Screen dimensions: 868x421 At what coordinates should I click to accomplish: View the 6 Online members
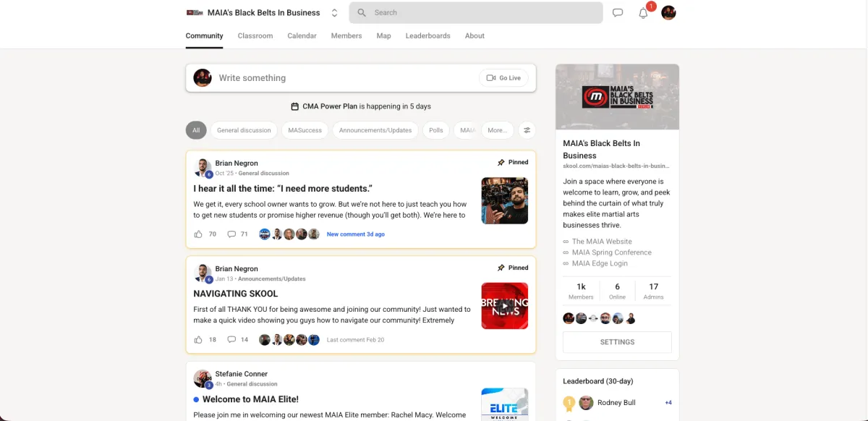617,291
